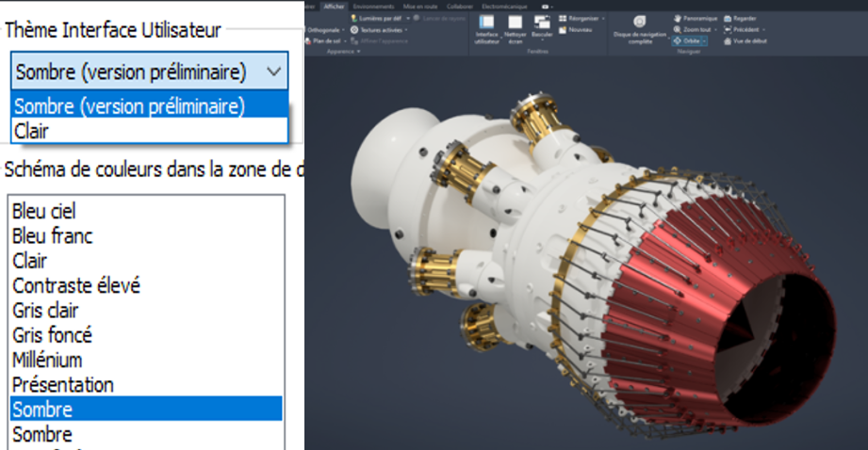Click the Lumières par déf lightbulb icon
The image size is (868, 450).
(x=354, y=18)
